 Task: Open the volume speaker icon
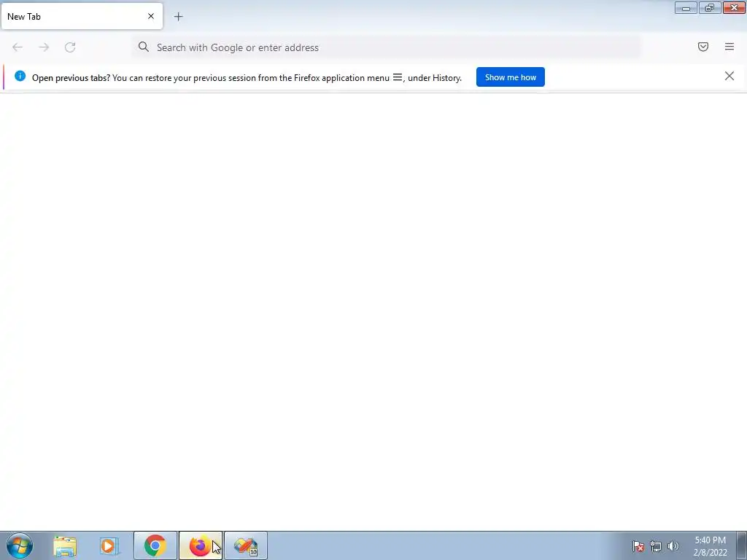pos(673,546)
